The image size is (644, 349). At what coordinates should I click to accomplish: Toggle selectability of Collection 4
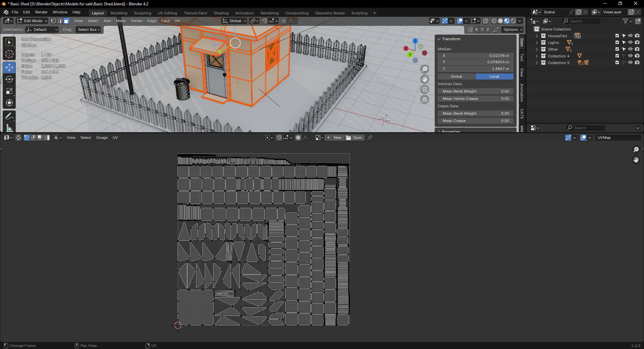pyautogui.click(x=624, y=56)
